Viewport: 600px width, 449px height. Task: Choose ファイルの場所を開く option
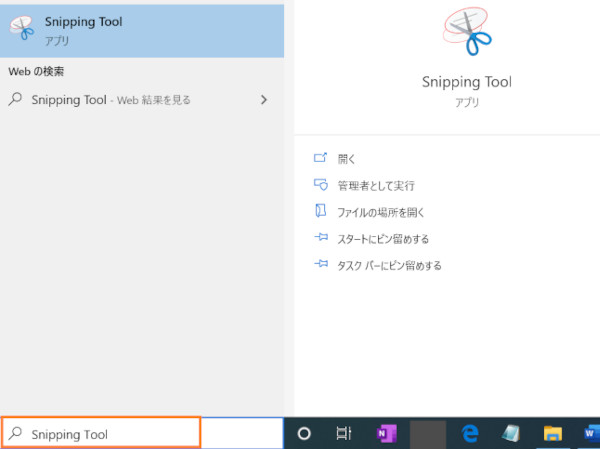coord(381,212)
